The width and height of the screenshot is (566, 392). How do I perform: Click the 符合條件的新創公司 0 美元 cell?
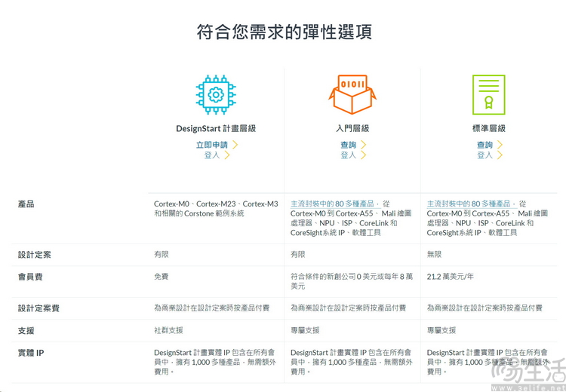tap(352, 281)
